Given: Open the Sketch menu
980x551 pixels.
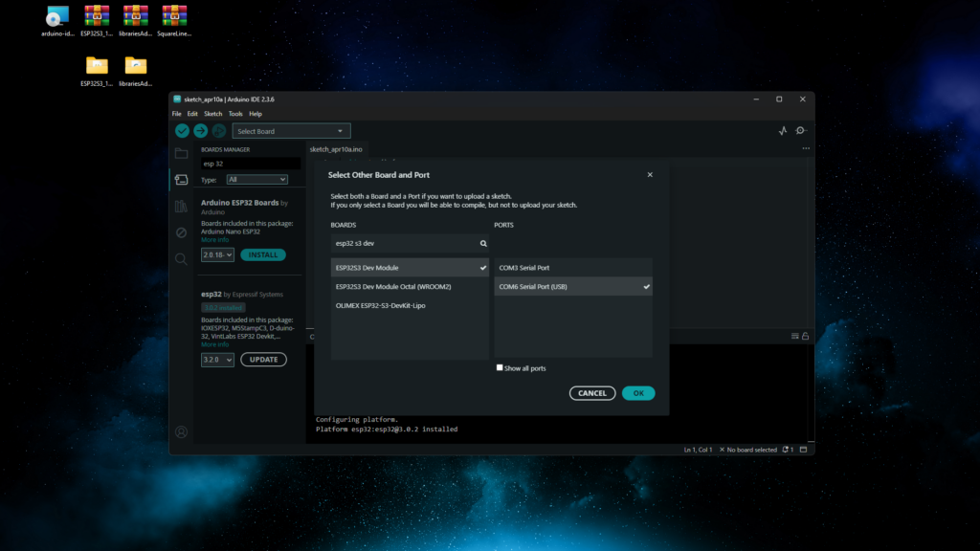Looking at the screenshot, I should (x=212, y=114).
